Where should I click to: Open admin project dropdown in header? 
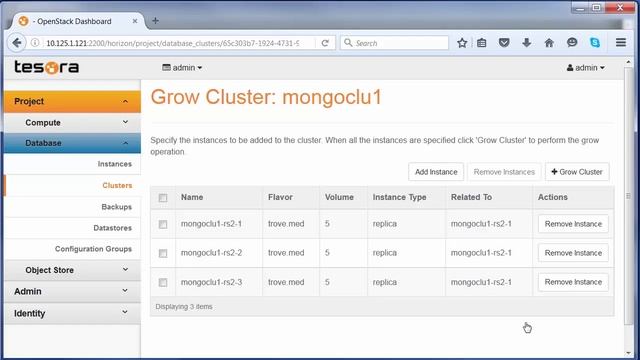click(182, 67)
